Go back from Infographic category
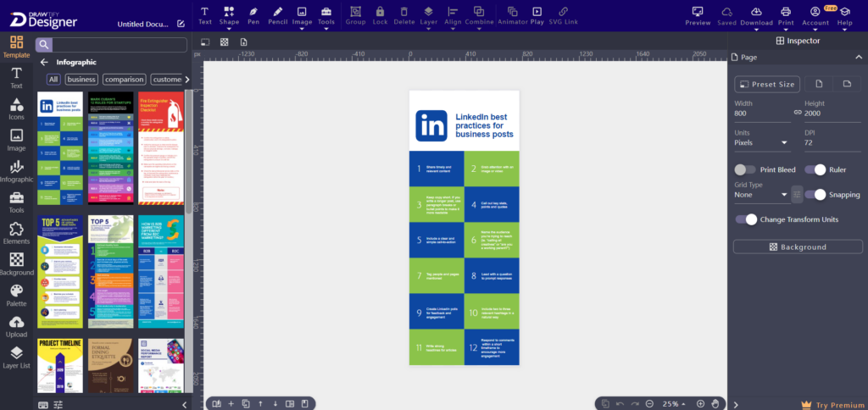 tap(44, 63)
